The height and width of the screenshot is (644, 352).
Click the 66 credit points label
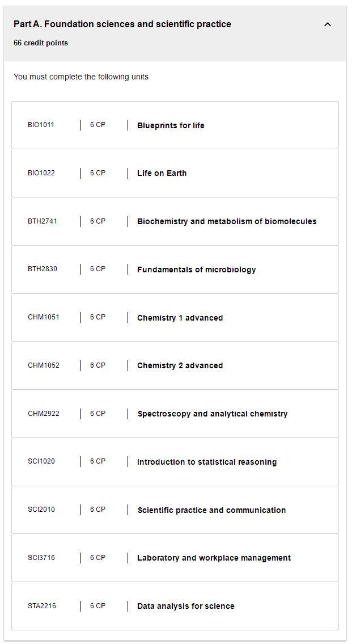coord(41,43)
